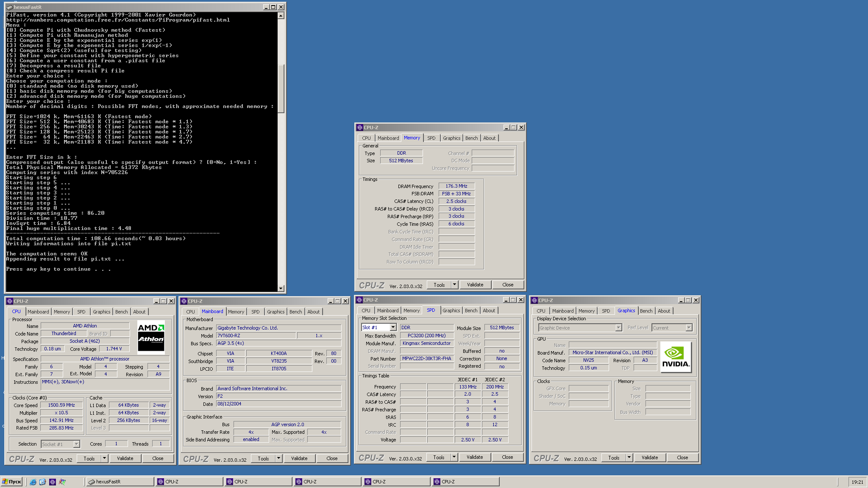The image size is (868, 488).
Task: Click the FSB:DRAM FSB + 33 MHz value
Action: [456, 194]
